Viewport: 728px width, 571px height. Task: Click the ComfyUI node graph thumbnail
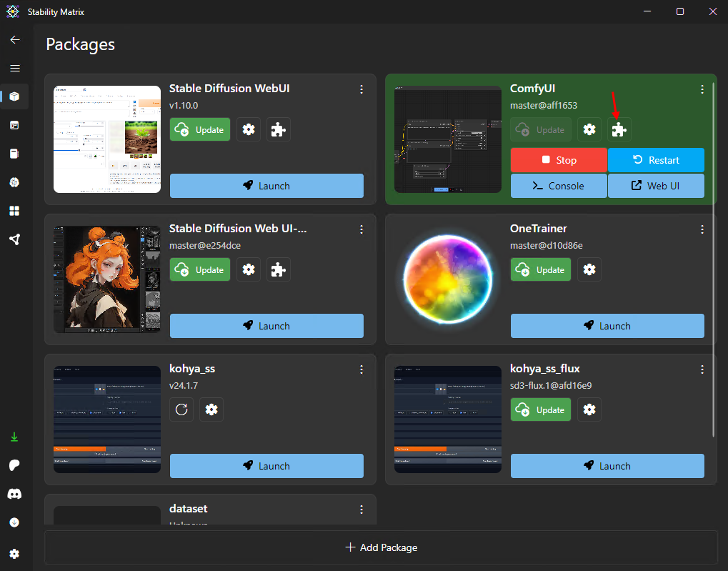[x=447, y=139]
